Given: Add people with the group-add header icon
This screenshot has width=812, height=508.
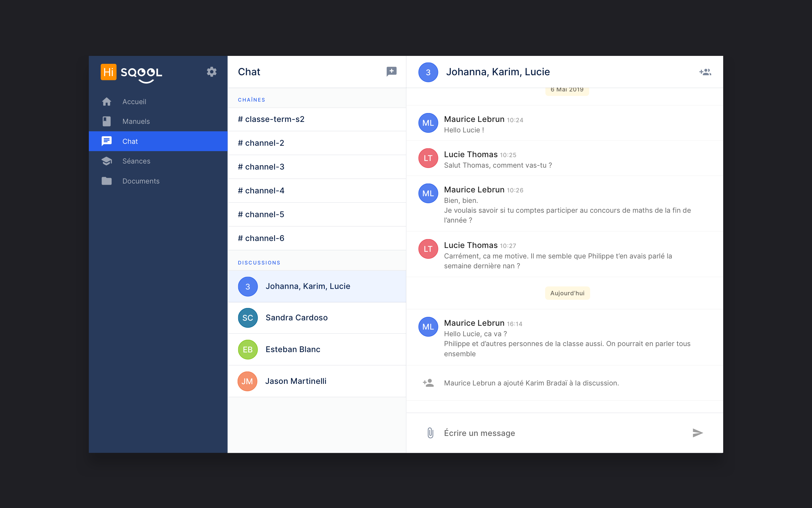Looking at the screenshot, I should coord(705,72).
